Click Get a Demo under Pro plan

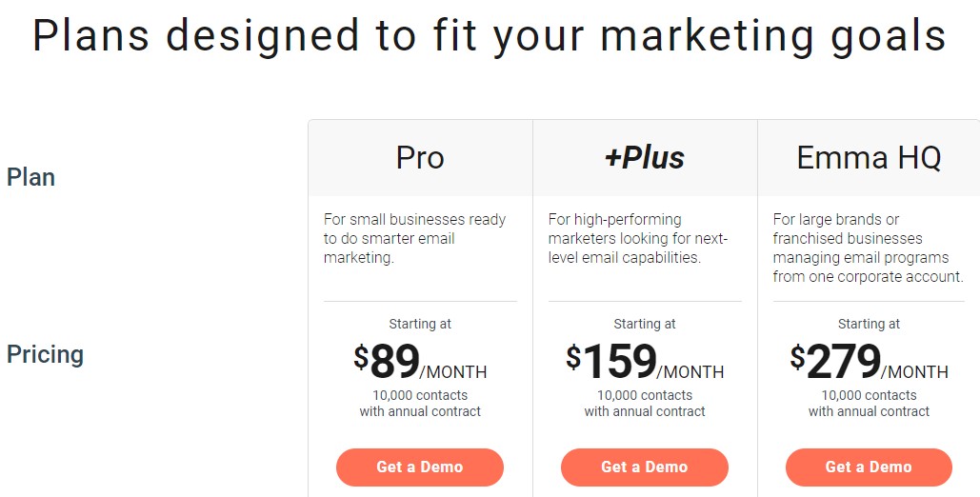[419, 467]
